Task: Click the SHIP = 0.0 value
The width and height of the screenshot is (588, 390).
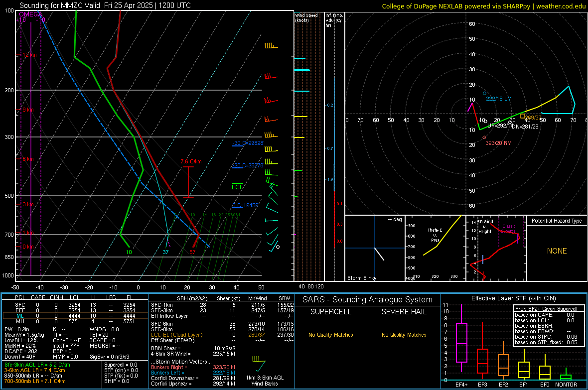Action: coord(117,381)
